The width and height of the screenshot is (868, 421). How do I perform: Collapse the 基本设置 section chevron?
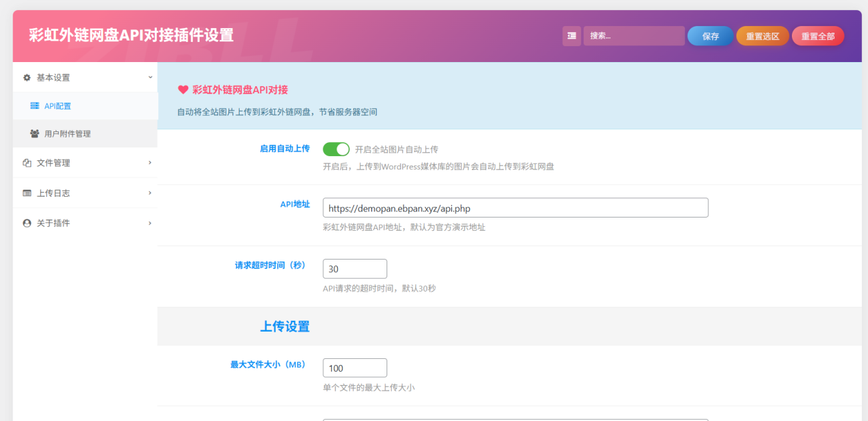point(150,77)
